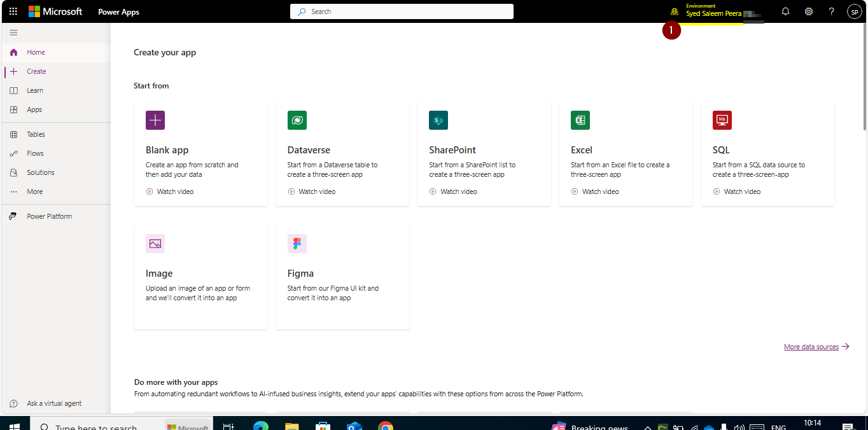Open the help question mark menu

pyautogui.click(x=831, y=11)
